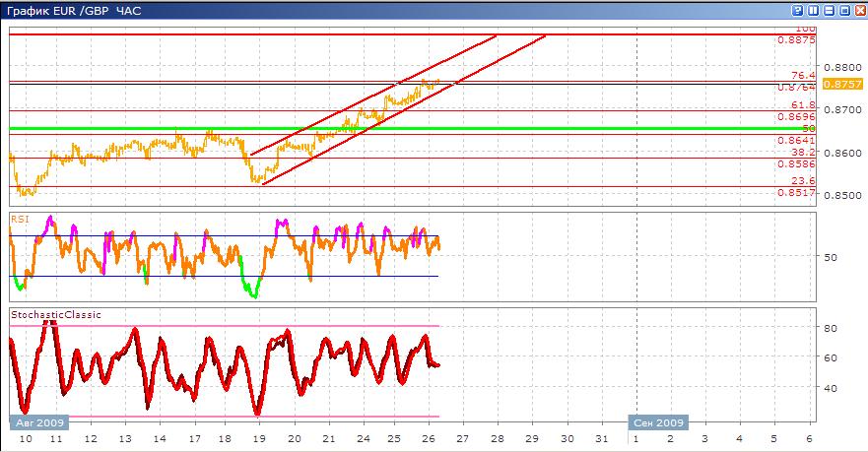
Task: Click the RSI 50 level axis label
Action: pyautogui.click(x=831, y=257)
